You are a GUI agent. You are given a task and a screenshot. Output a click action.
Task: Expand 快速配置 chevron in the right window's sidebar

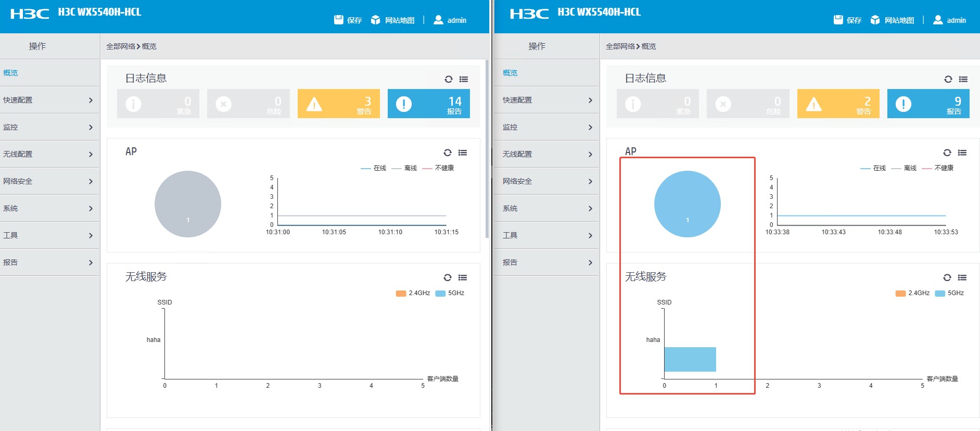(590, 100)
